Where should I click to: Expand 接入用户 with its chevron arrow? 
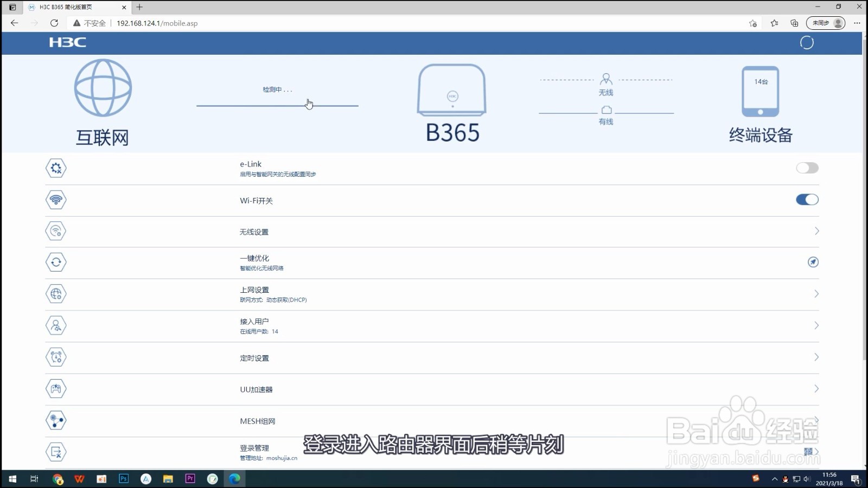[x=816, y=325]
